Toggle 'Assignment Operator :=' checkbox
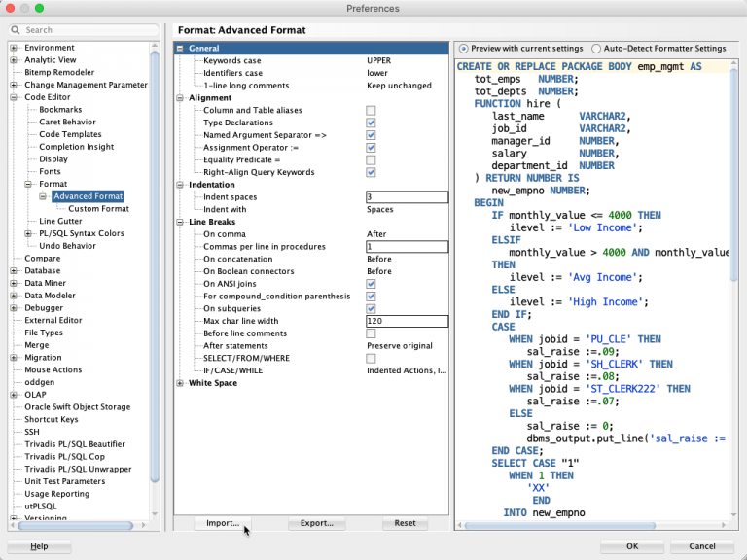The height and width of the screenshot is (560, 747). coord(371,148)
